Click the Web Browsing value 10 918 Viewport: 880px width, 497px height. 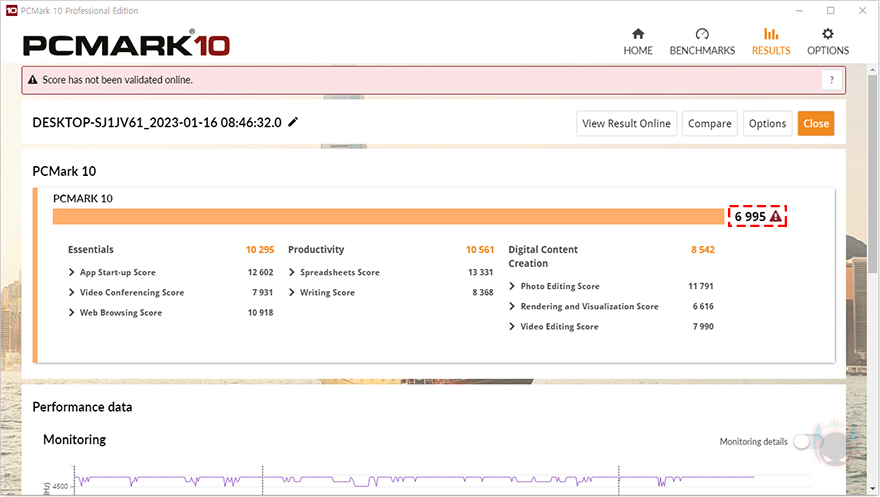260,312
